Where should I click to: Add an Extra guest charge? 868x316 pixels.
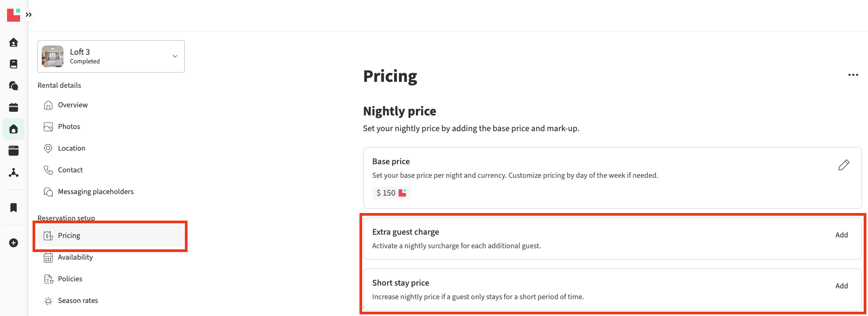(841, 235)
